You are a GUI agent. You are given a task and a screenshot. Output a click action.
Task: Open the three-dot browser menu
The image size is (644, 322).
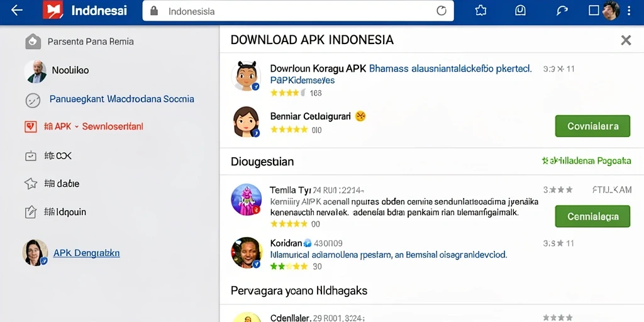tap(629, 11)
